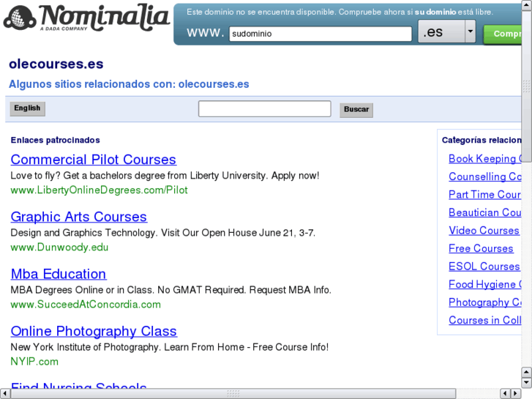The height and width of the screenshot is (399, 532).
Task: Click the Buscar button
Action: click(x=356, y=110)
